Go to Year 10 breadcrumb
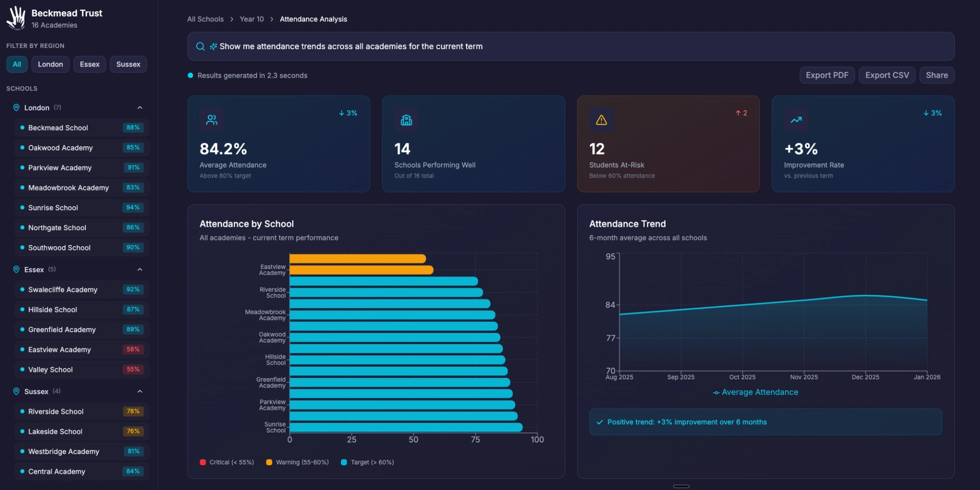 pyautogui.click(x=252, y=19)
